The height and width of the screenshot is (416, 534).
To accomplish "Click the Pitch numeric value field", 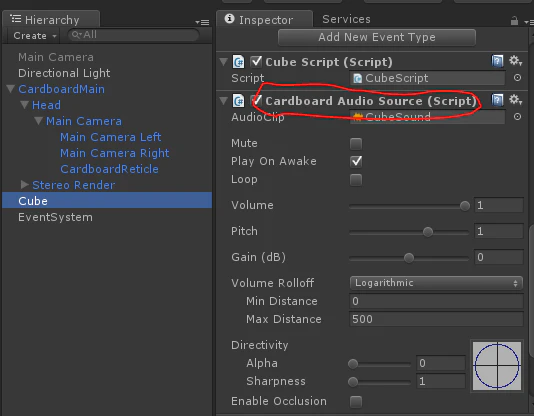I will click(x=499, y=231).
